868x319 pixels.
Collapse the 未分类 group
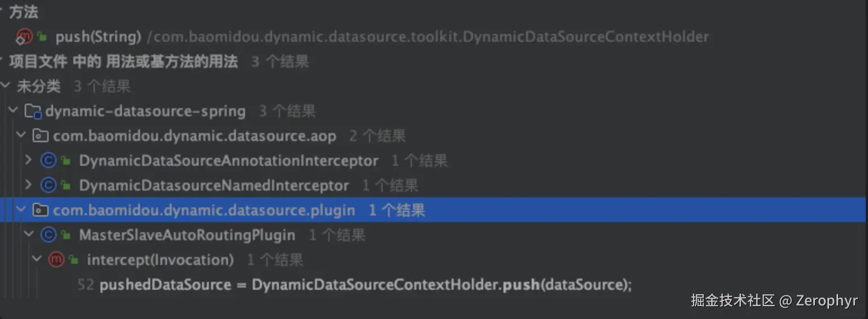(6, 86)
